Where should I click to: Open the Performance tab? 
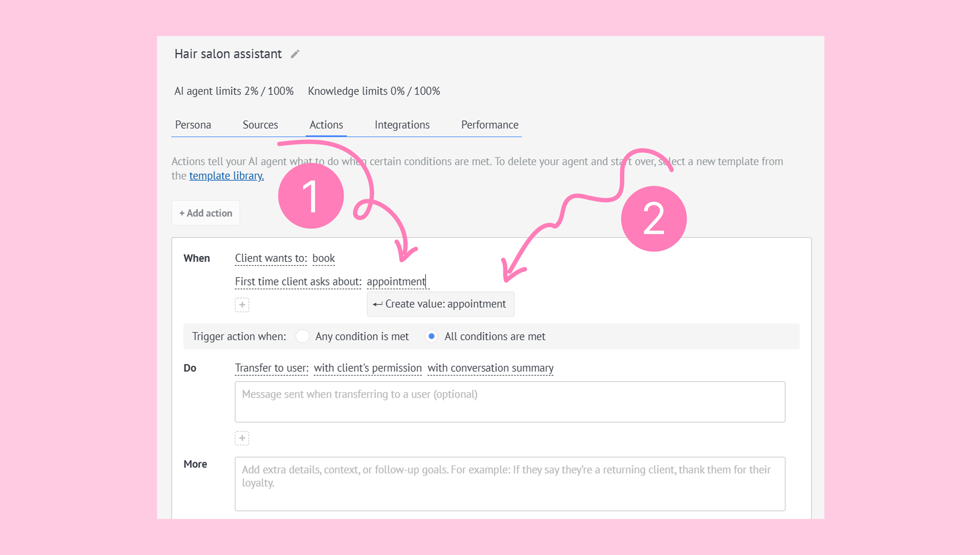point(490,125)
